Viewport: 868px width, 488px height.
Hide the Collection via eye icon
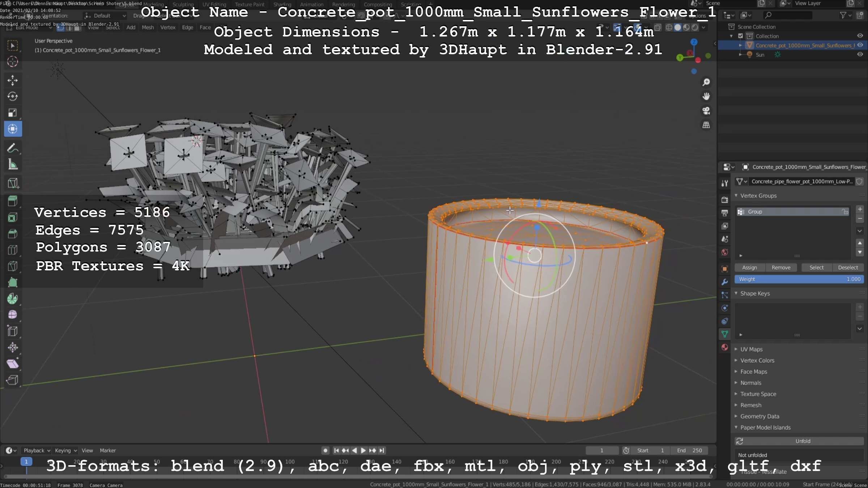860,36
